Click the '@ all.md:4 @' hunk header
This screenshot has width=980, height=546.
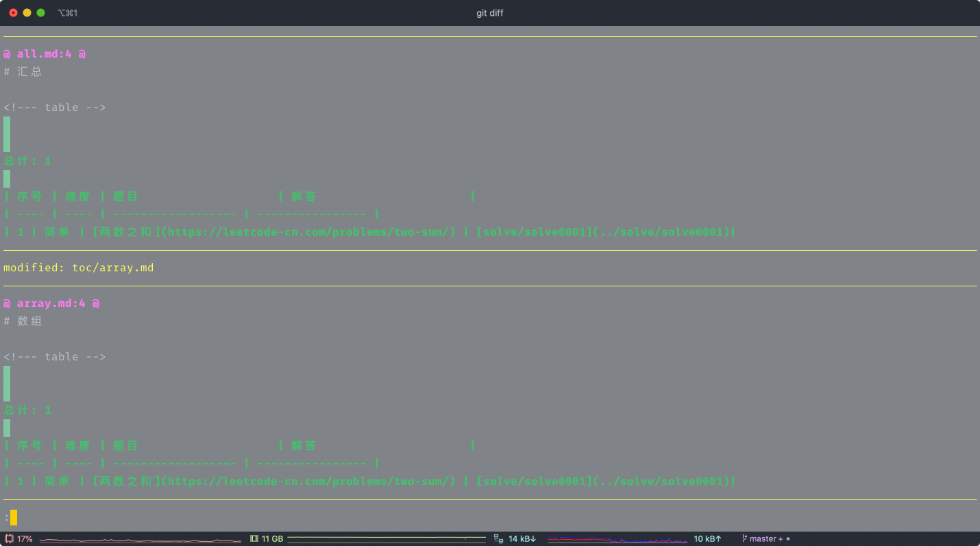click(x=45, y=54)
